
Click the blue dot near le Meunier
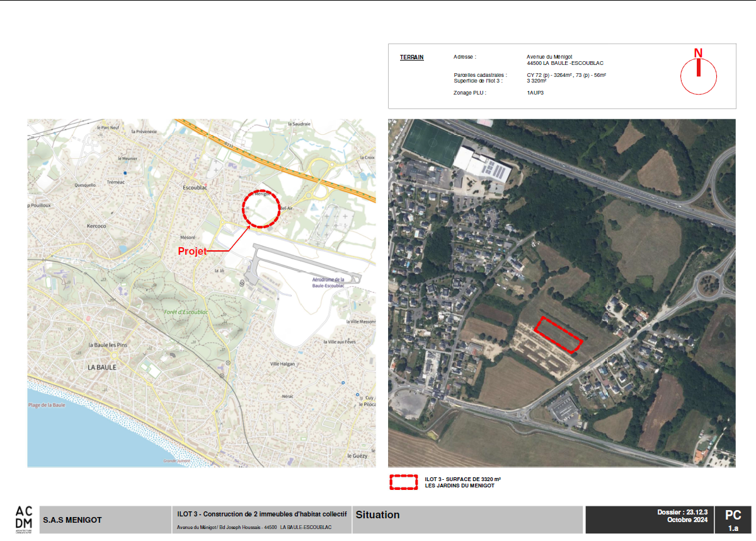point(125,172)
